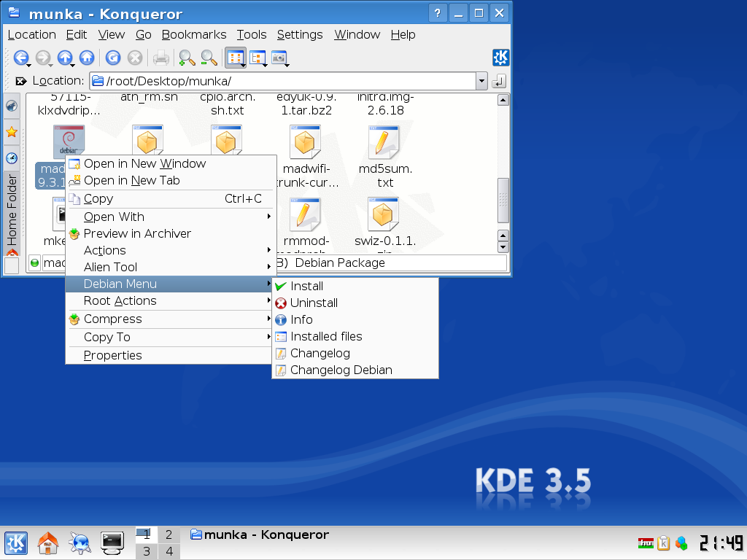Click munka - Konqueror taskbar entry
Image resolution: width=747 pixels, height=560 pixels.
pyautogui.click(x=260, y=534)
